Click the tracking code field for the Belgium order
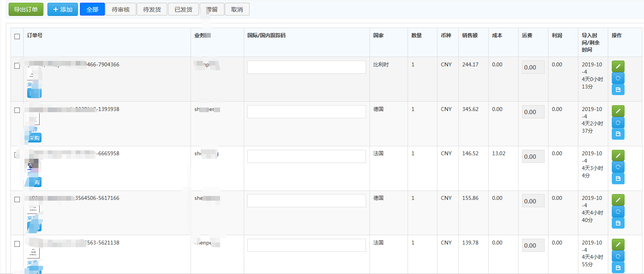Viewport: 644px width, 274px height. pos(306,67)
